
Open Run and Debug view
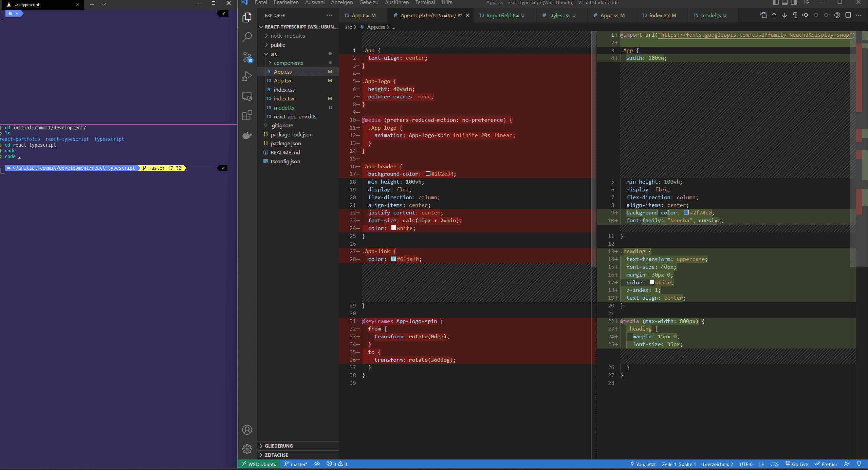point(247,76)
